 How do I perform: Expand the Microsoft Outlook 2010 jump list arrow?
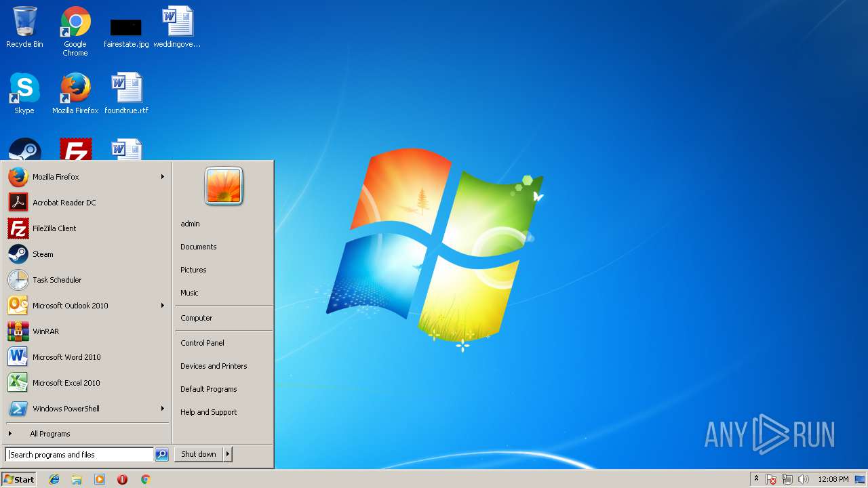click(163, 306)
